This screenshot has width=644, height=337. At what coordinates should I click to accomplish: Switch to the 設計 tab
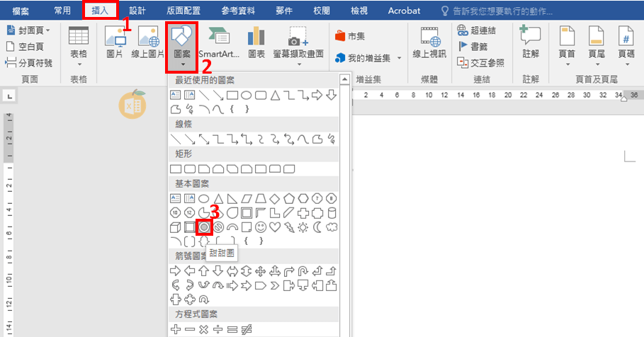tap(137, 11)
